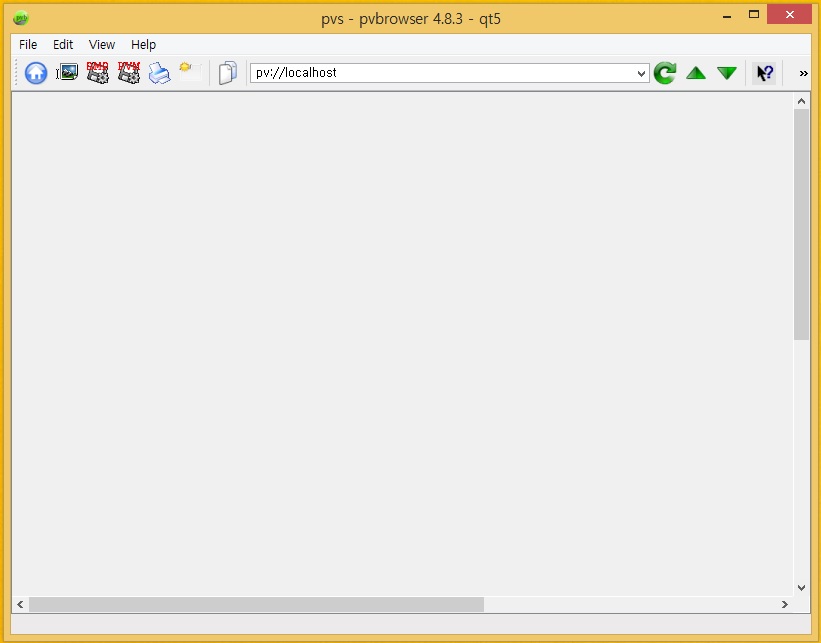821x643 pixels.
Task: Open the bookmark toolbar icon
Action: pyautogui.click(x=186, y=72)
